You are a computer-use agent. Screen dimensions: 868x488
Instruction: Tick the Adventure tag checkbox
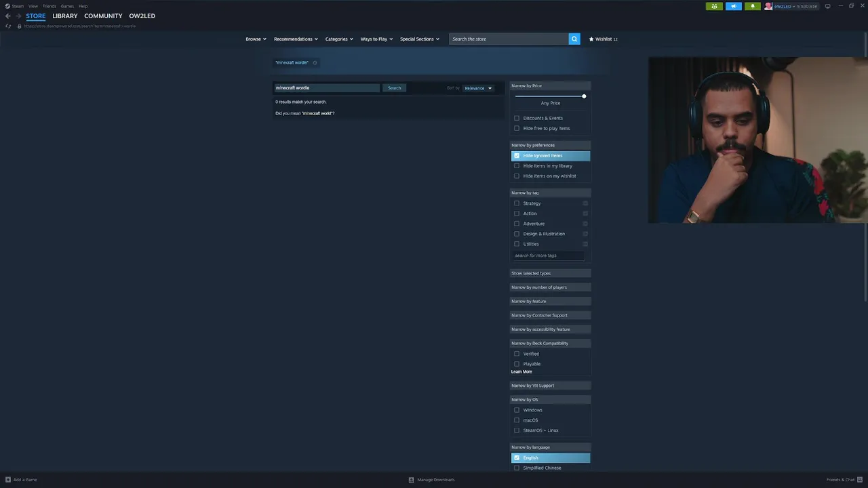pyautogui.click(x=517, y=224)
